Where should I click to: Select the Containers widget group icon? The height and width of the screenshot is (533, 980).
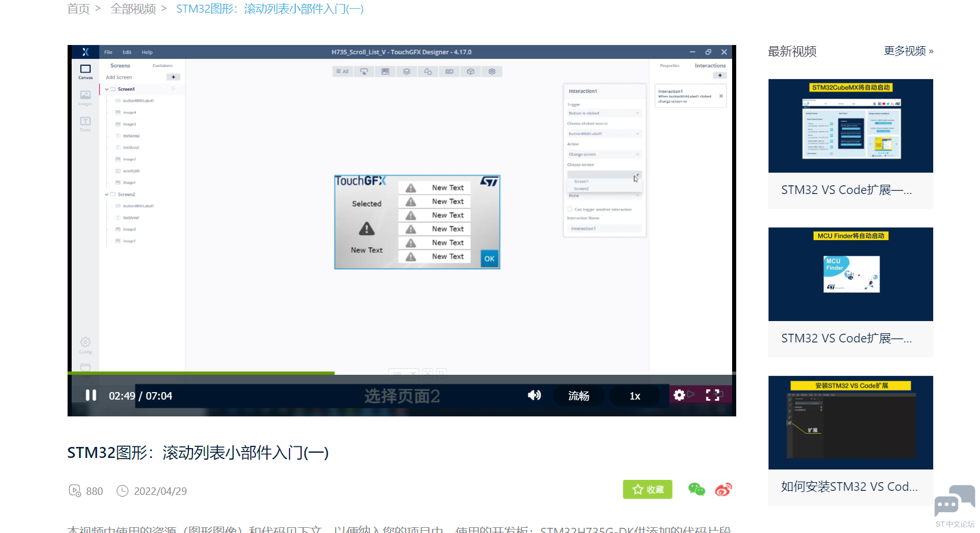pyautogui.click(x=407, y=72)
